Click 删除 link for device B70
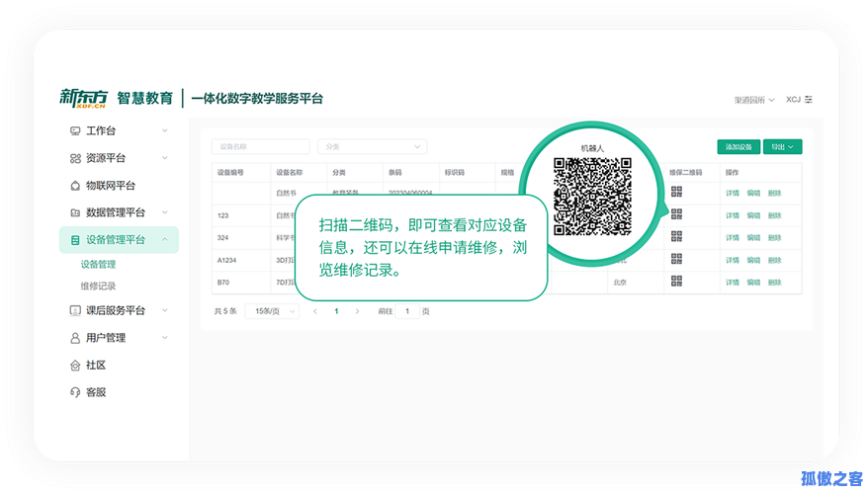Image resolution: width=868 pixels, height=494 pixels. tap(774, 283)
